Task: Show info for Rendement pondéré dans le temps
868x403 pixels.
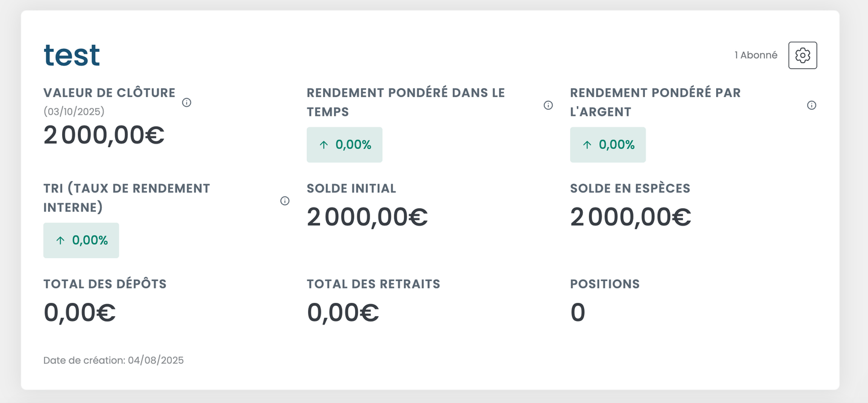Action: [x=548, y=106]
